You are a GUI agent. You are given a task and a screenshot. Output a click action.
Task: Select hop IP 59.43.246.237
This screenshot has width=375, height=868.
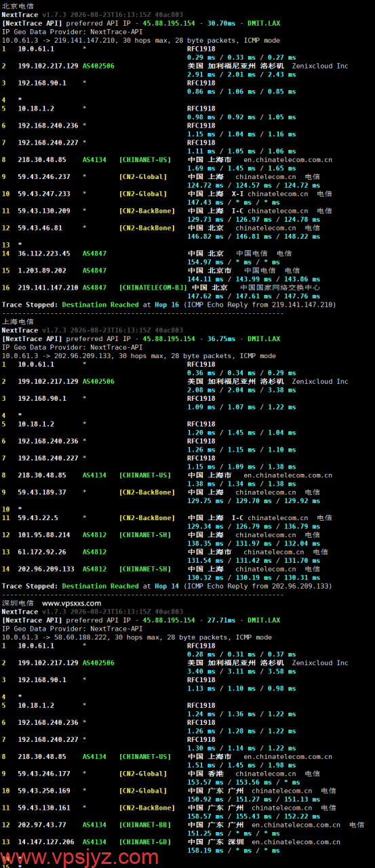[x=44, y=177]
